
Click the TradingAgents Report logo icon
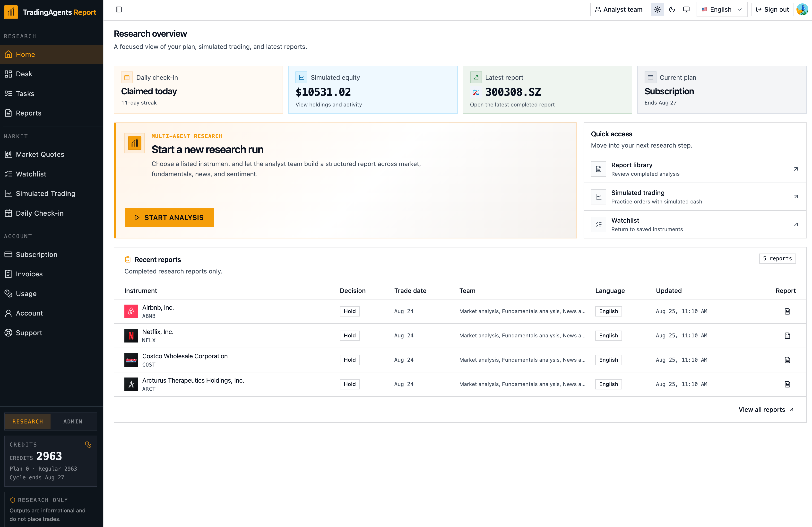click(11, 12)
